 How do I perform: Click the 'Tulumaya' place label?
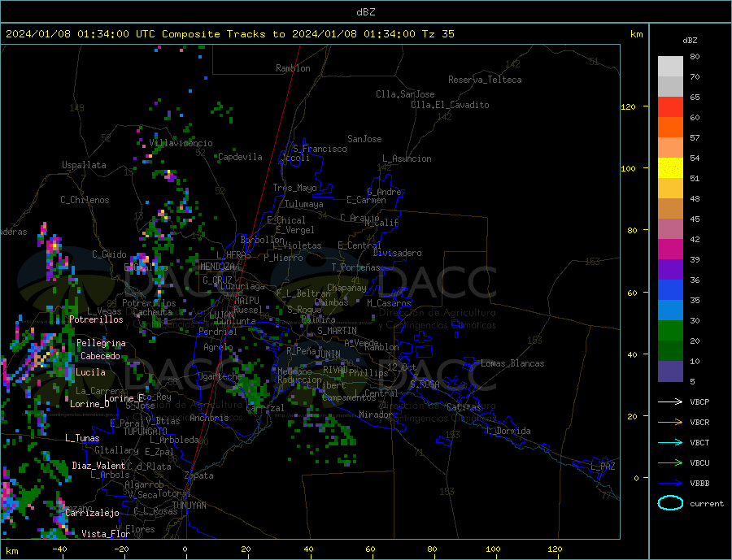[x=304, y=204]
